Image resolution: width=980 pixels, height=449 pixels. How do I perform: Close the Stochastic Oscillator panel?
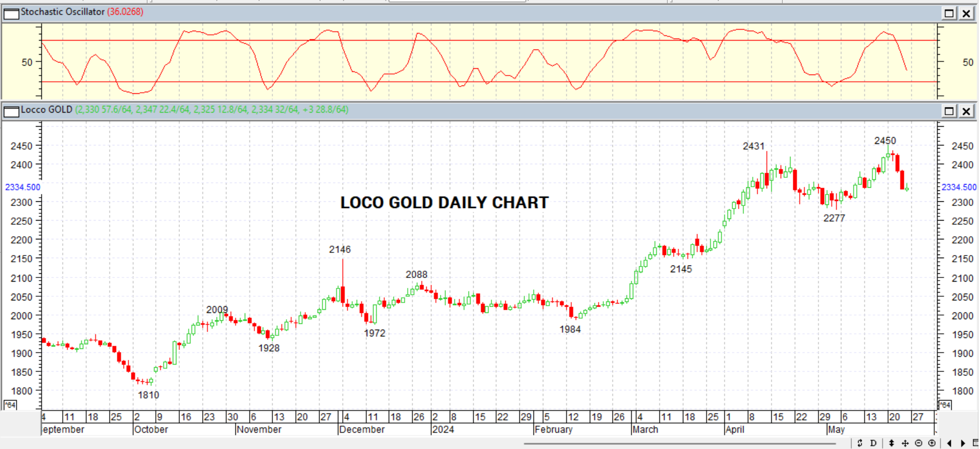pyautogui.click(x=966, y=14)
